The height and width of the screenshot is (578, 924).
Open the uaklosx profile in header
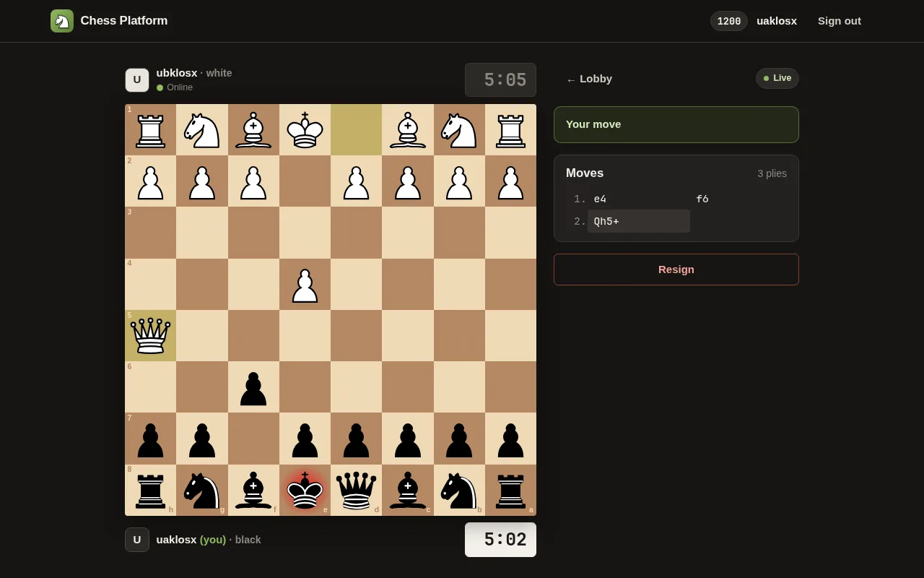(777, 21)
